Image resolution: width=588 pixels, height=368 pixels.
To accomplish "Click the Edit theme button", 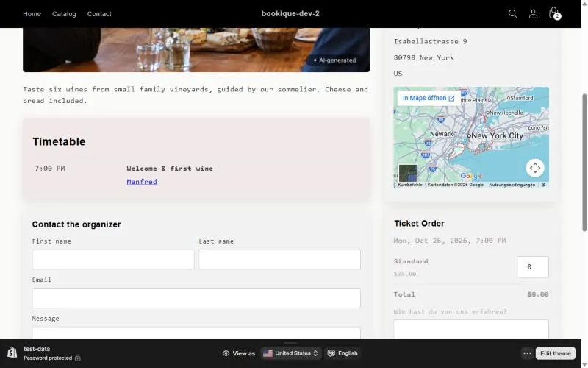I will point(556,353).
